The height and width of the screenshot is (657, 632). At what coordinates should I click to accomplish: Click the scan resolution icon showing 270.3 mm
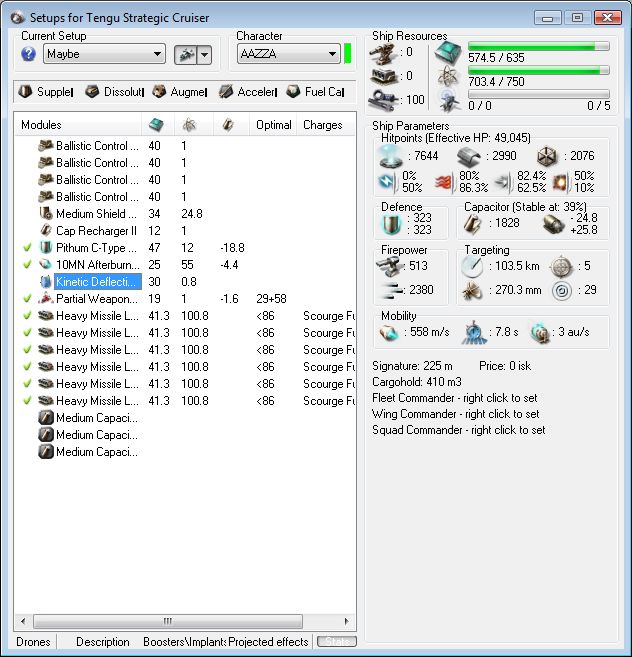pyautogui.click(x=472, y=290)
